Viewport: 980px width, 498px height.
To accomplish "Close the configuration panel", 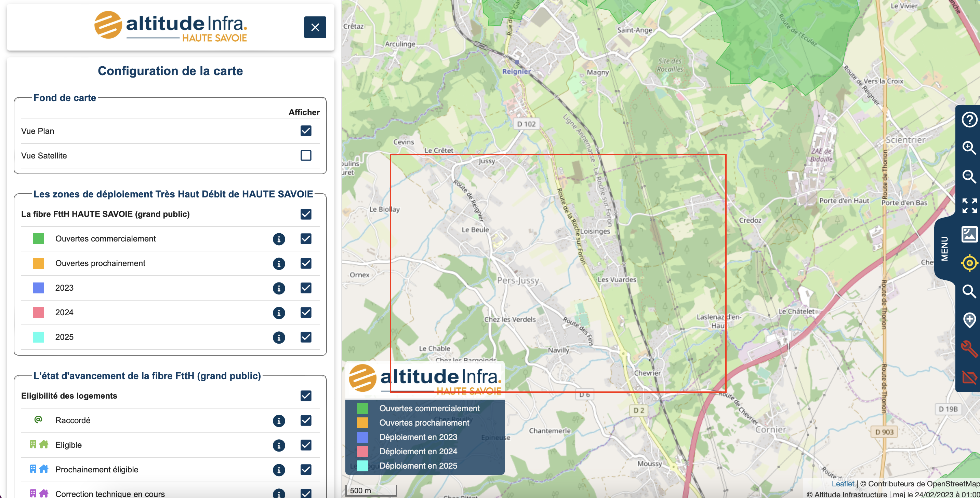I will coord(315,27).
